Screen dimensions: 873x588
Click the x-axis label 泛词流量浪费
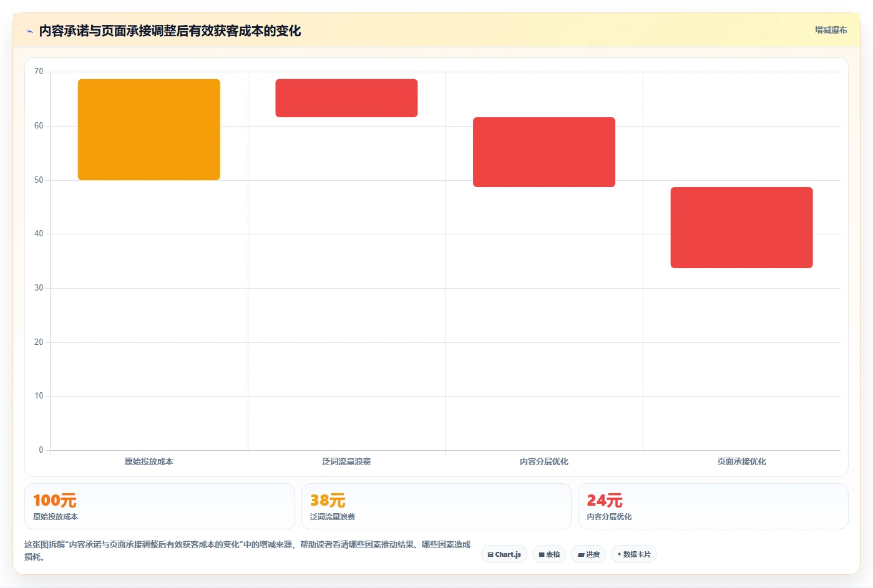click(x=346, y=461)
